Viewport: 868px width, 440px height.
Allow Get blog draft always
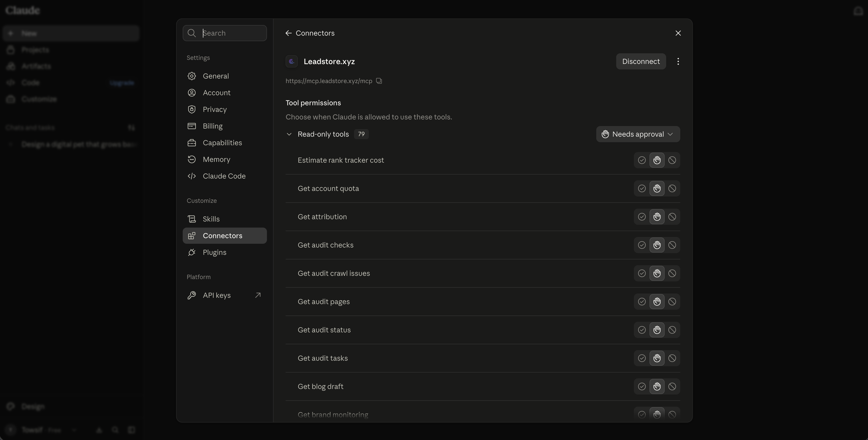click(x=642, y=387)
